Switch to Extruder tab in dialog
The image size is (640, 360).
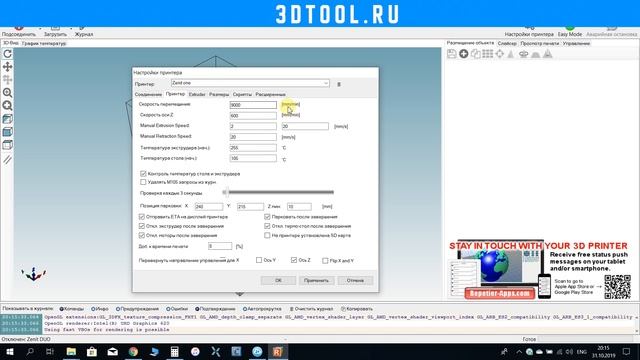(x=197, y=94)
